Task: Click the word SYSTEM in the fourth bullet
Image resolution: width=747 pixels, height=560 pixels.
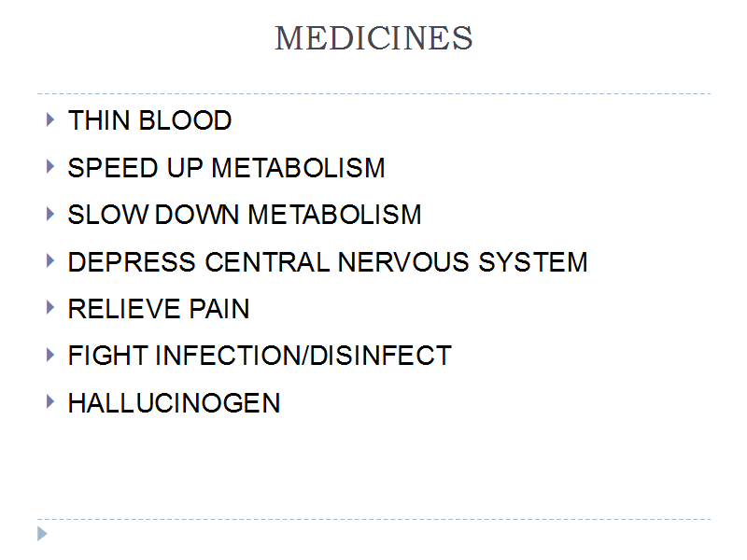Action: pyautogui.click(x=533, y=262)
